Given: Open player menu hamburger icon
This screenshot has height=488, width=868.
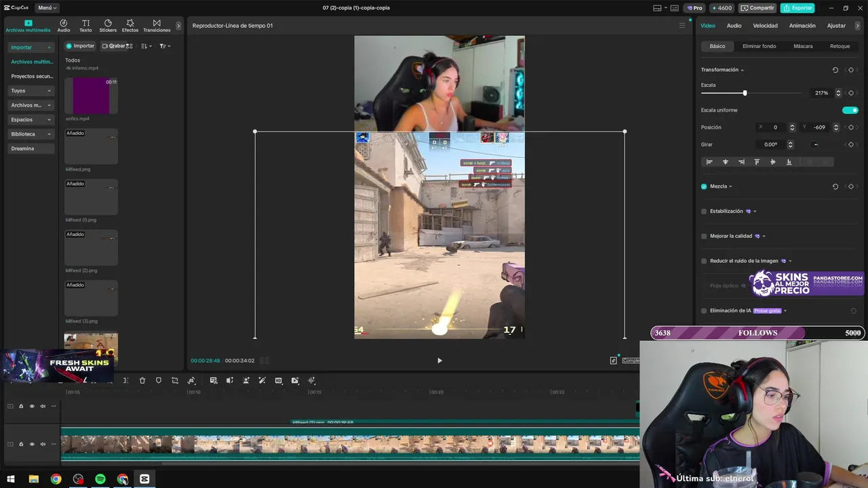Looking at the screenshot, I should pos(682,26).
